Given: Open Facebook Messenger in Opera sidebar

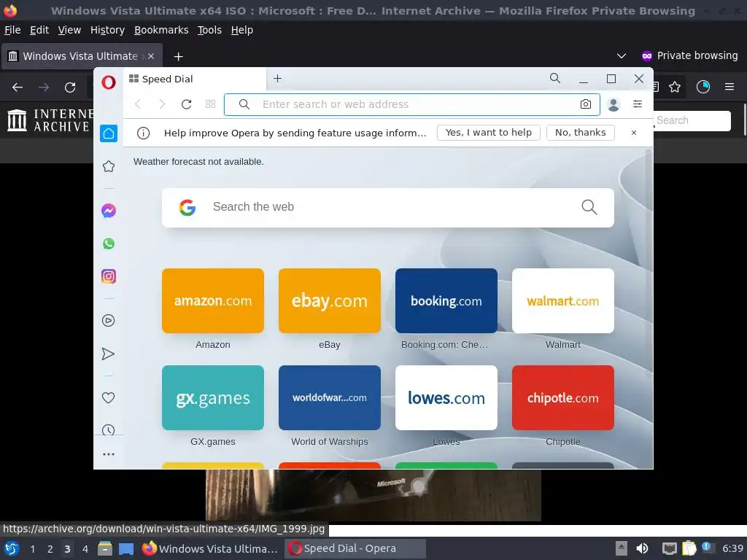Looking at the screenshot, I should click(109, 211).
